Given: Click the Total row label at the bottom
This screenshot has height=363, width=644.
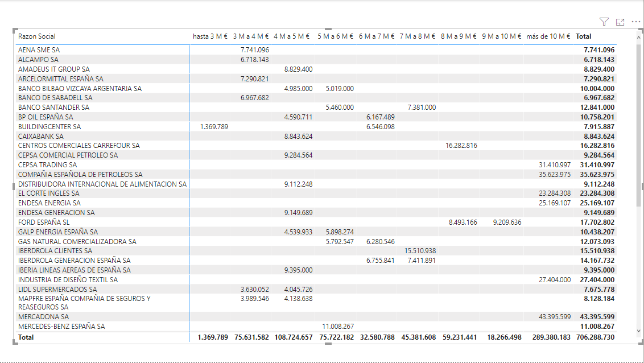Looking at the screenshot, I should point(26,337).
